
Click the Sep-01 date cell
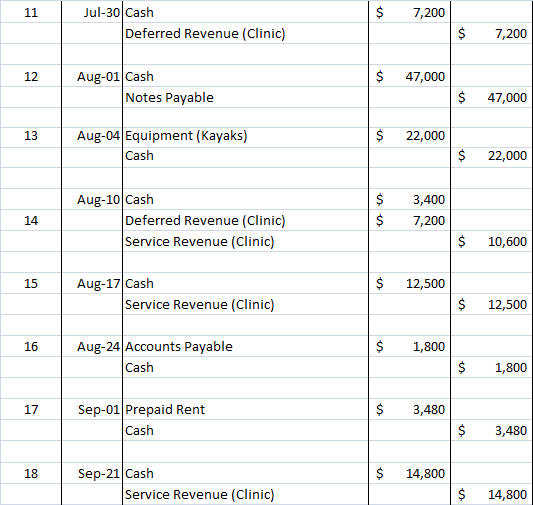tap(92, 410)
